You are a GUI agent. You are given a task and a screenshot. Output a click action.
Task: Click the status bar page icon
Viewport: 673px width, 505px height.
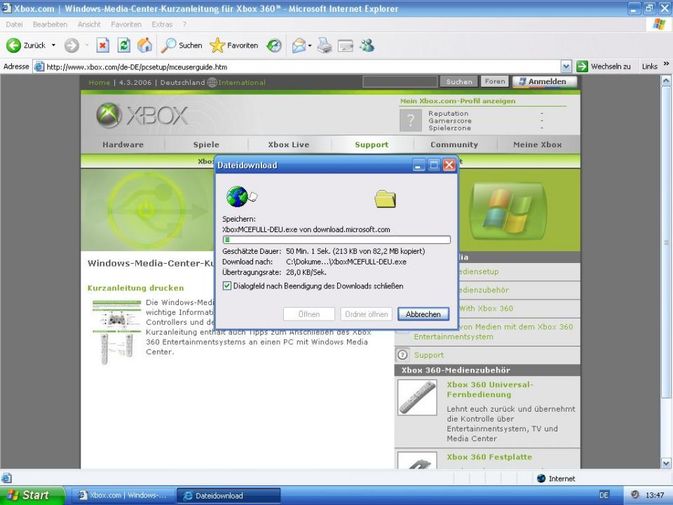click(6, 478)
